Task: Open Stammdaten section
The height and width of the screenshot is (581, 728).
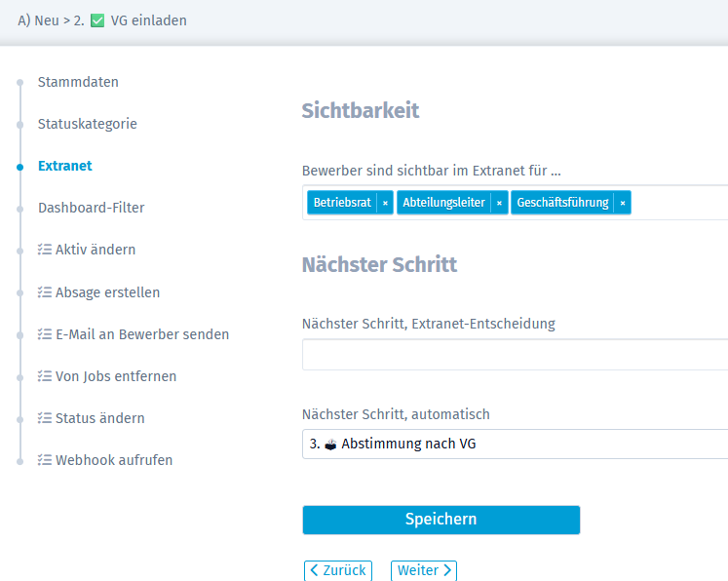Action: [x=78, y=82]
